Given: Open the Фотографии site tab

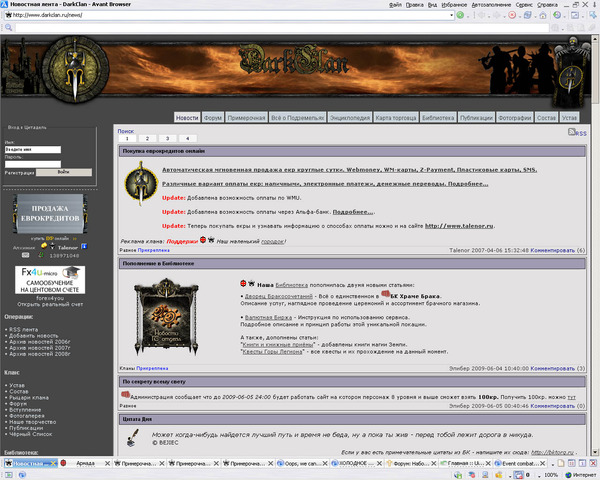Looking at the screenshot, I should pos(515,118).
